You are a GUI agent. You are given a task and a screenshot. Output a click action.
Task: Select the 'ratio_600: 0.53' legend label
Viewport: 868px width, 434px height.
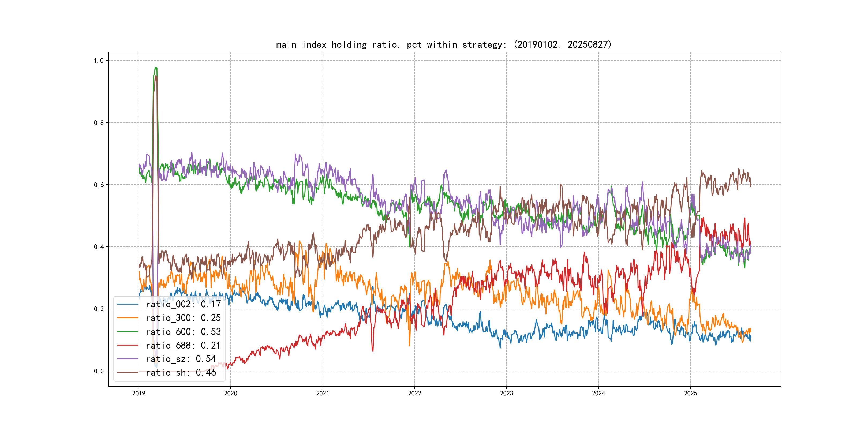(x=183, y=332)
